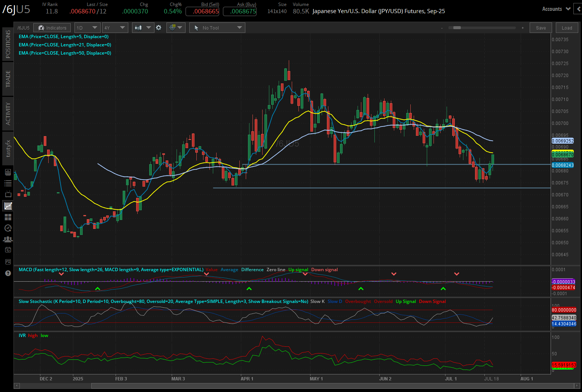Click the chart settings gear icon

159,27
